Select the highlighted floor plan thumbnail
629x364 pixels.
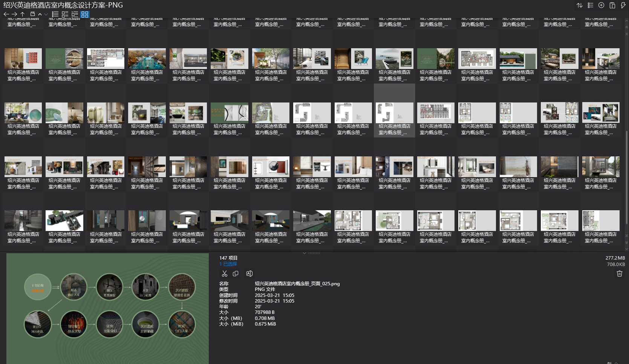(x=394, y=113)
